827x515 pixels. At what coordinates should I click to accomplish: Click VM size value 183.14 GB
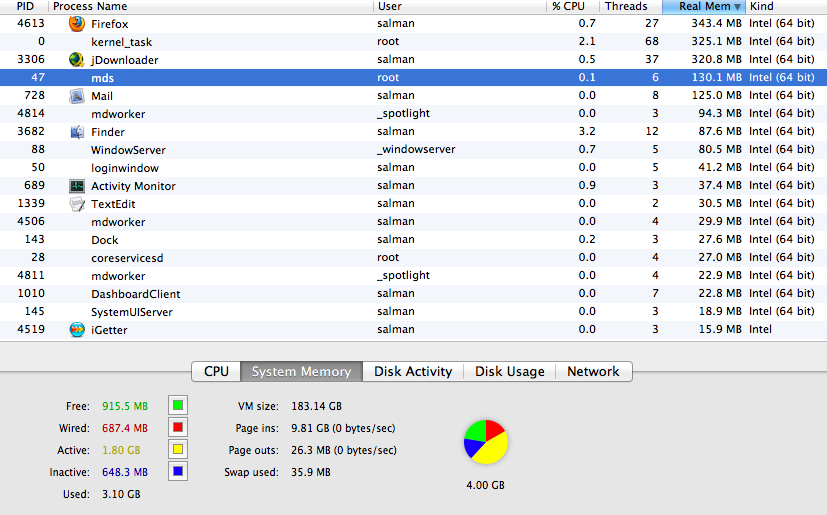coord(316,406)
